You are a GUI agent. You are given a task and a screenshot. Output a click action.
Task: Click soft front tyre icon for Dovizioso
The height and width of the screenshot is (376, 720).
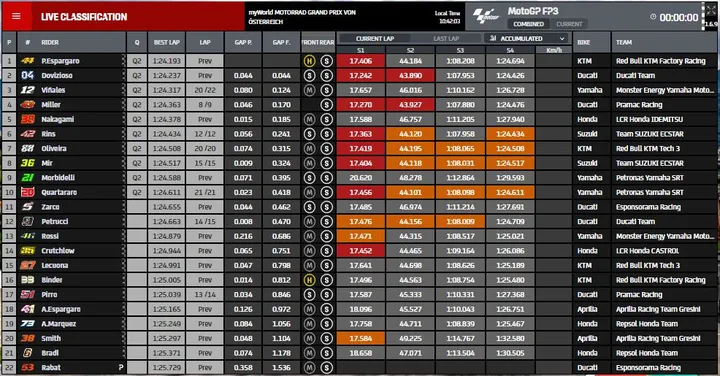click(x=309, y=75)
